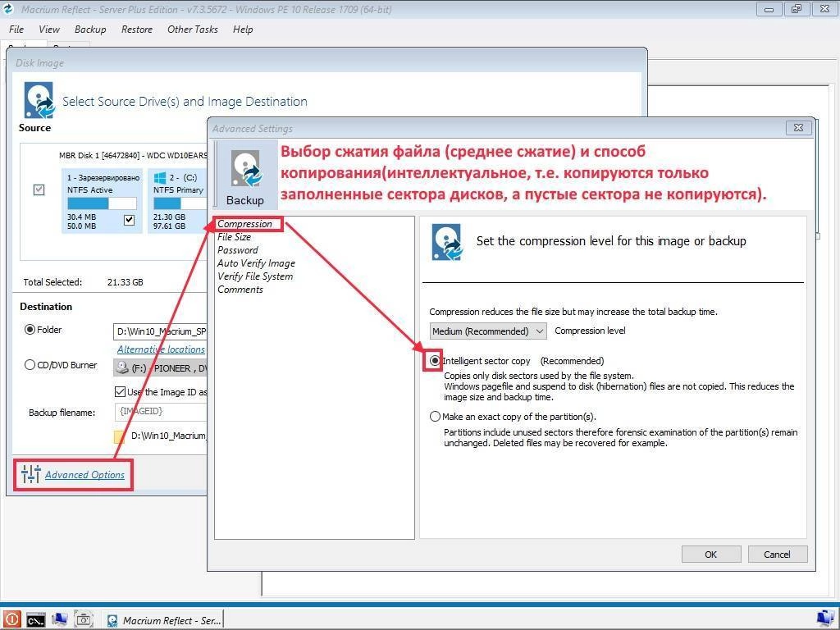Open the View menu
This screenshot has width=840, height=630.
48,30
